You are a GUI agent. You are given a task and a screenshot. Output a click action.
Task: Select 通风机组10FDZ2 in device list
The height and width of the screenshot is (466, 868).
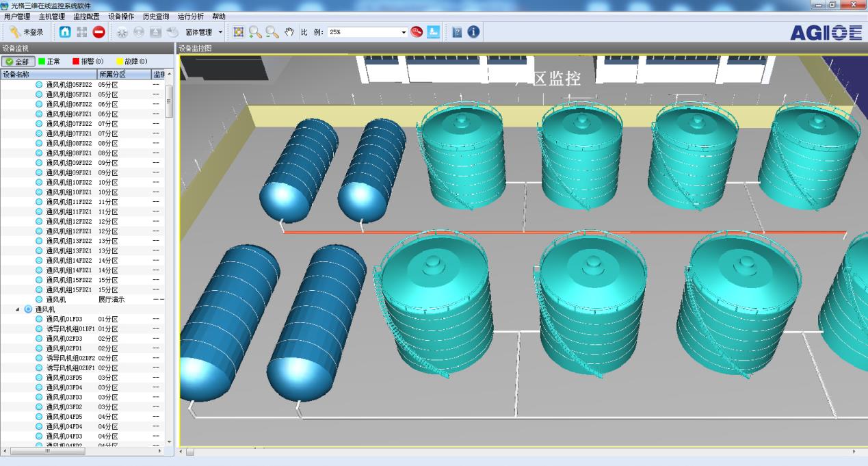pyautogui.click(x=68, y=183)
